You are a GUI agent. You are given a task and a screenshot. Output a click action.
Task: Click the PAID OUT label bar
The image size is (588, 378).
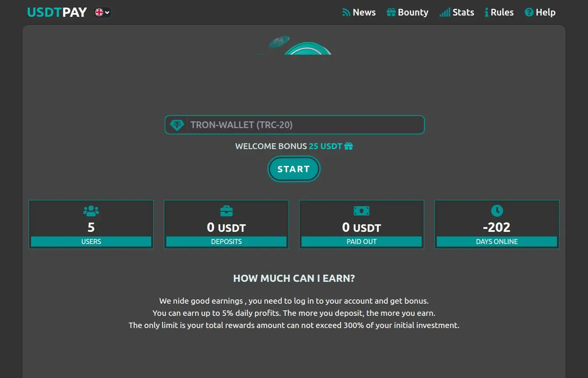click(x=362, y=241)
